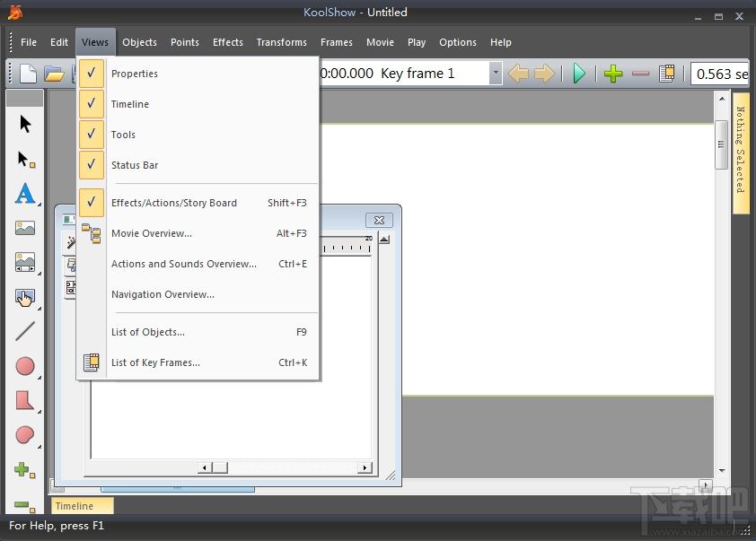
Task: Click the open folder toolbar icon
Action: (54, 74)
